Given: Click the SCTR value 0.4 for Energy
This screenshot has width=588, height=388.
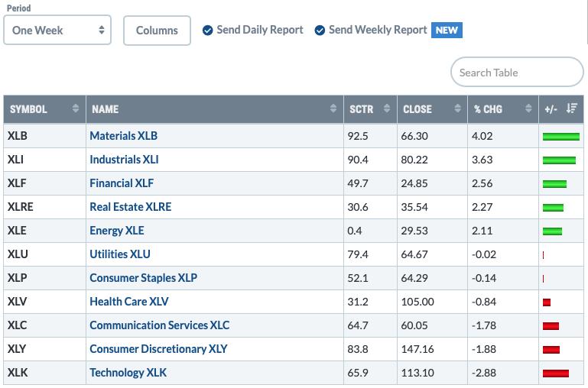Looking at the screenshot, I should [x=354, y=231].
